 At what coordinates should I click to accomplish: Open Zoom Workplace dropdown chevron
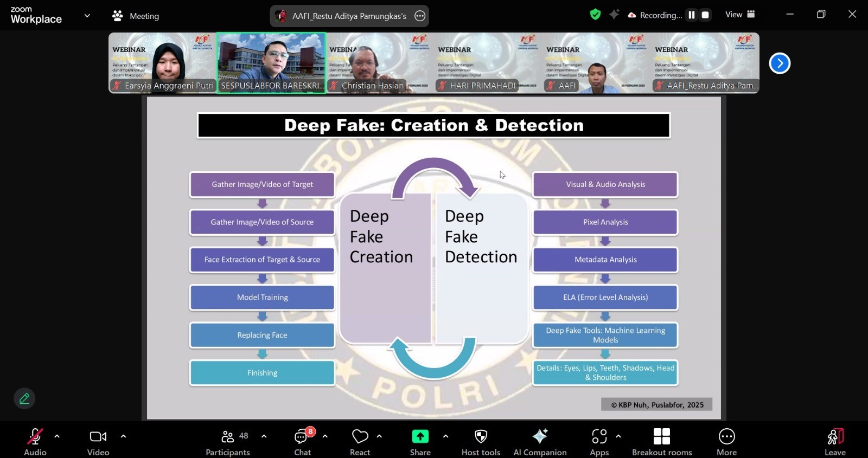[x=87, y=16]
